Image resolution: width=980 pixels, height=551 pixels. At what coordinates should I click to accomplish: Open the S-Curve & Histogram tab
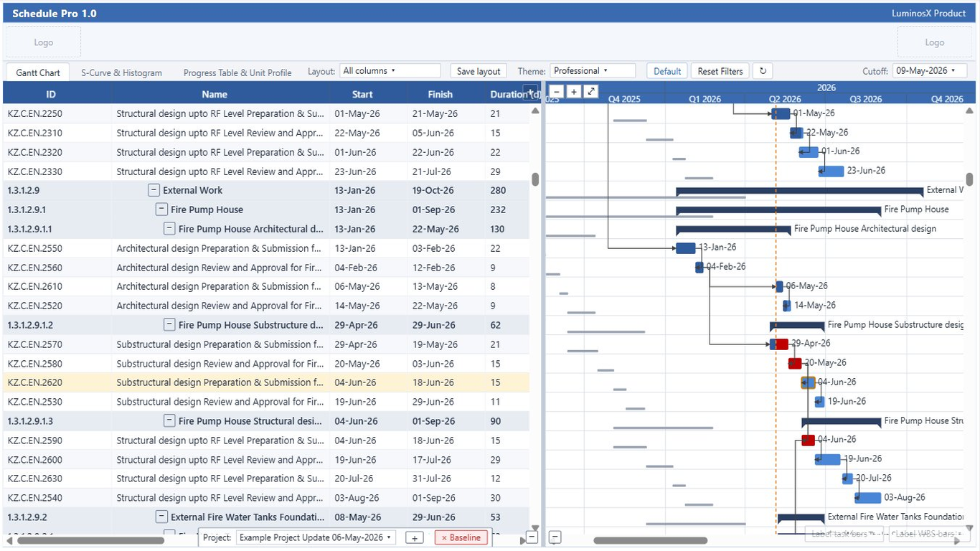tap(121, 72)
